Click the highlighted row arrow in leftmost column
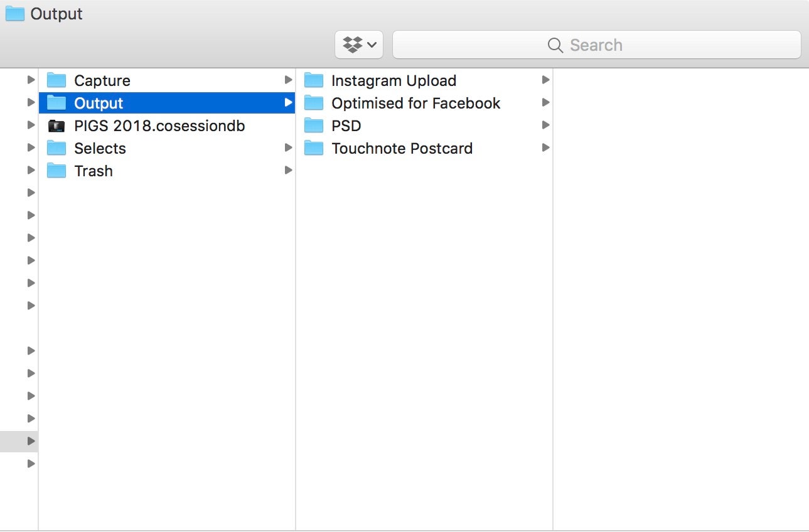Screen dimensions: 809x532 coord(31,441)
